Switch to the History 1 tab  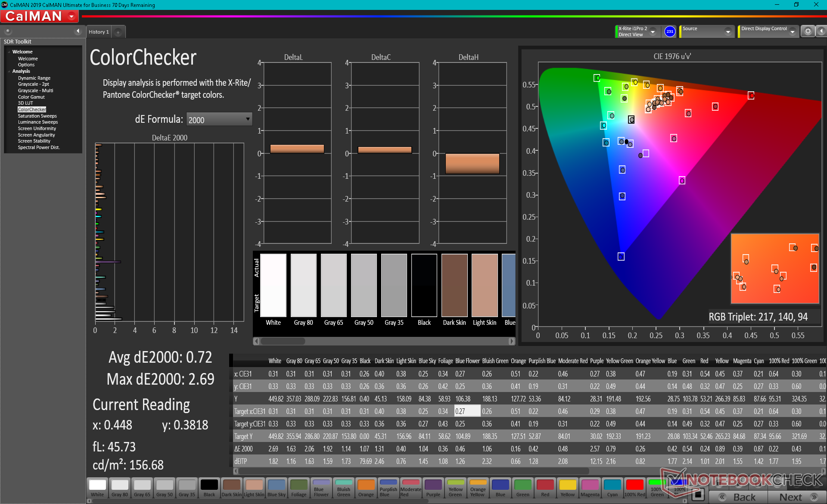[99, 32]
